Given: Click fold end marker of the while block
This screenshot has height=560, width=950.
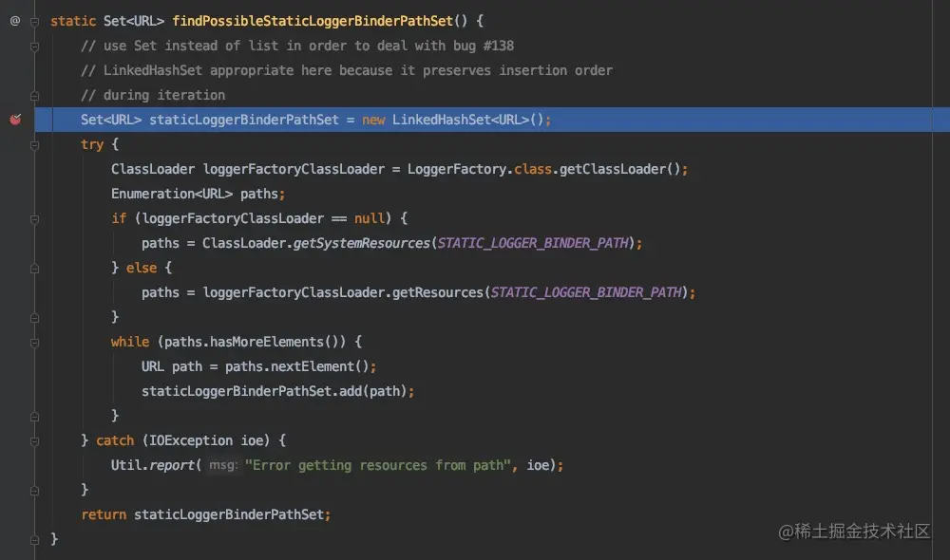Looking at the screenshot, I should tap(34, 417).
